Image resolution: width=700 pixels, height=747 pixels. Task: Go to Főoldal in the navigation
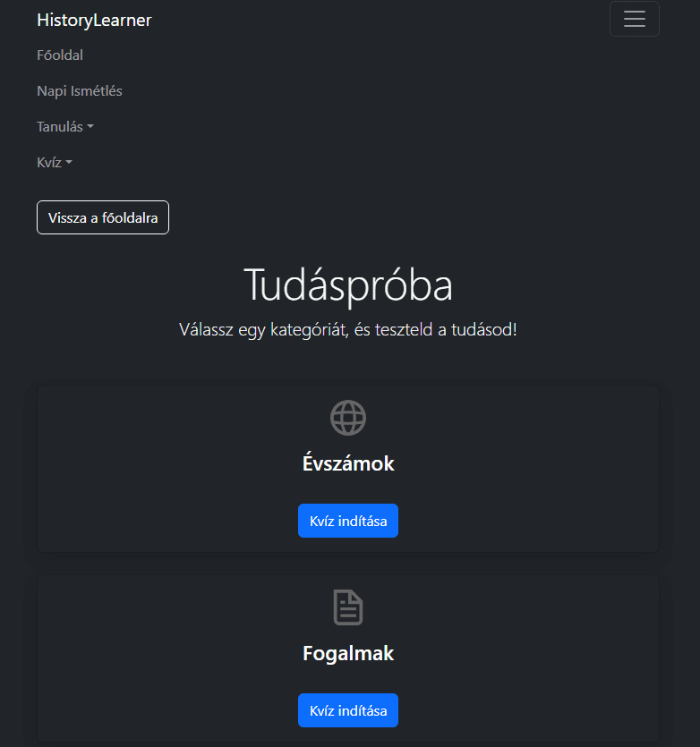(x=60, y=55)
